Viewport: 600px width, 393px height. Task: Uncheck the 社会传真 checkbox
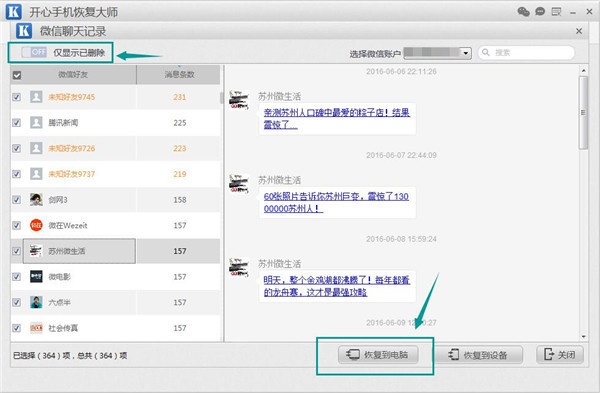[x=16, y=328]
